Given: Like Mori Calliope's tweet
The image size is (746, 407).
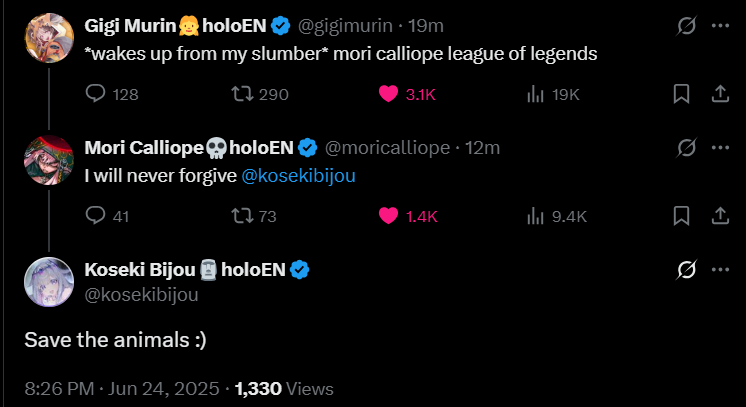Looking at the screenshot, I should click(389, 215).
